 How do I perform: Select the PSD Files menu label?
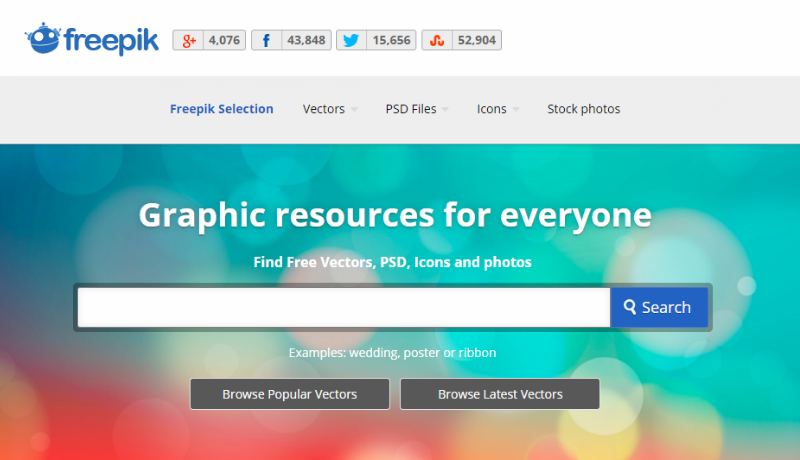pos(410,109)
